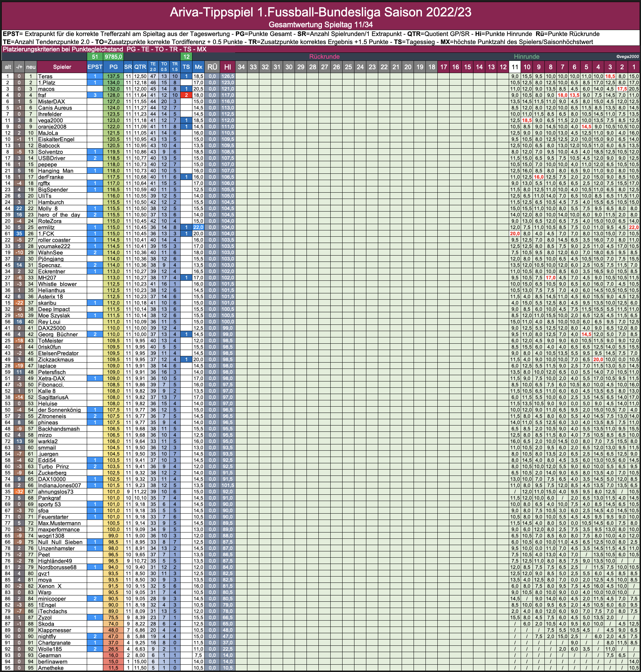Screen dimensions: 641x672
Task: Click Wolle185's PG value '26,5'
Action: coord(113,649)
